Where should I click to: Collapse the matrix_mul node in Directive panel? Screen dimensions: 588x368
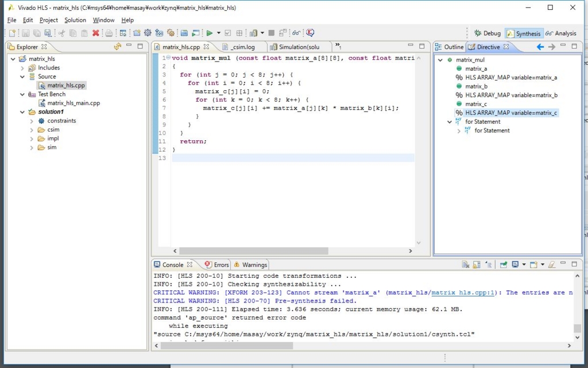[440, 60]
